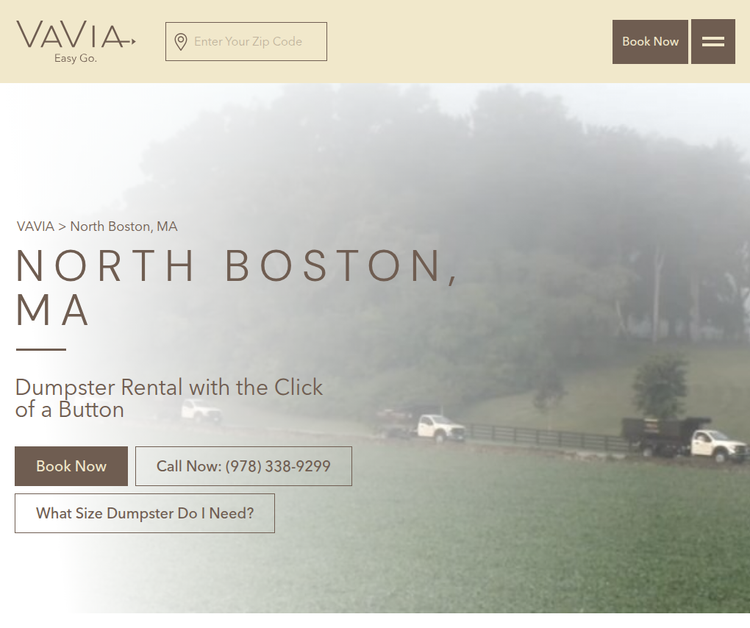The height and width of the screenshot is (628, 750).
Task: Click the short divider line under heading
Action: point(41,350)
